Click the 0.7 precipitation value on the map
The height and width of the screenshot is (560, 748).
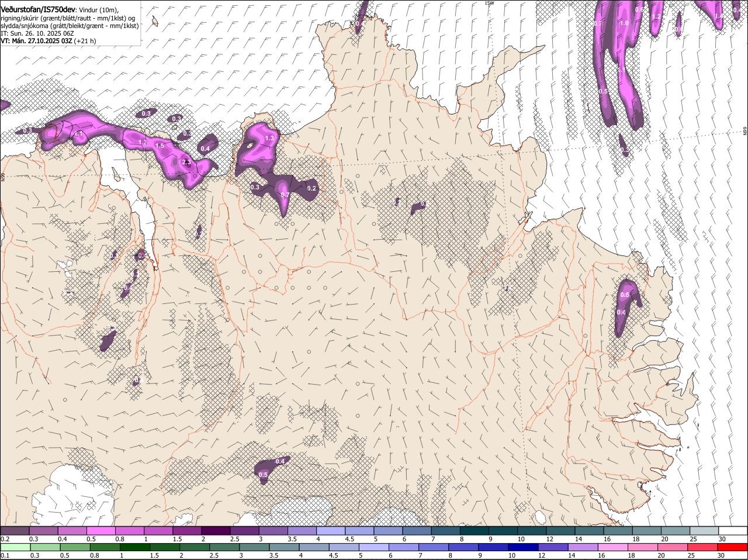[285, 195]
